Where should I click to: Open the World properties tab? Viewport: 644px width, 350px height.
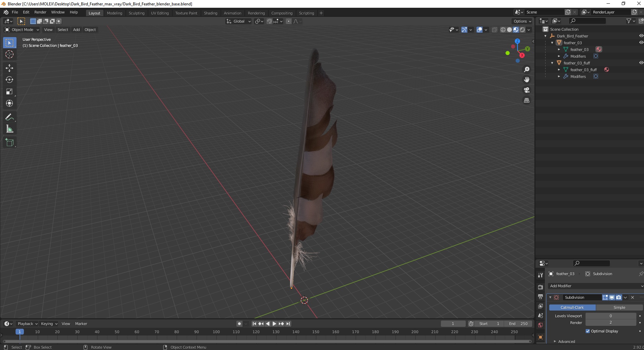[x=540, y=325]
